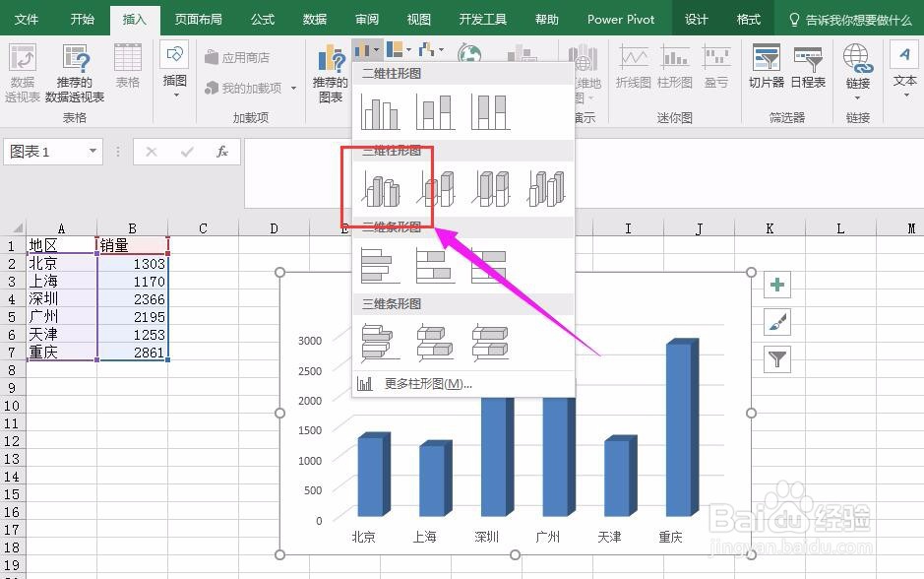This screenshot has width=924, height=579.
Task: Open insert column chart dropdown
Action: 367,50
